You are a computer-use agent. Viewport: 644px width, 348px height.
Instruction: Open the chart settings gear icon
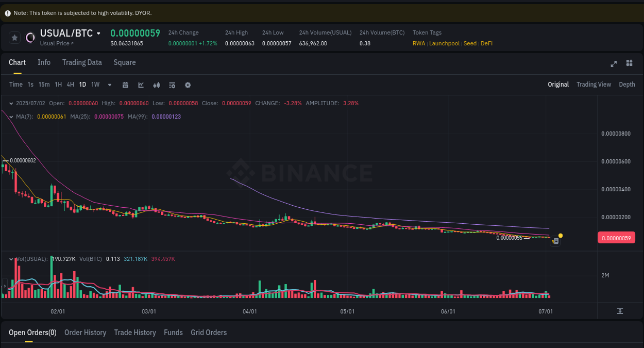tap(188, 85)
